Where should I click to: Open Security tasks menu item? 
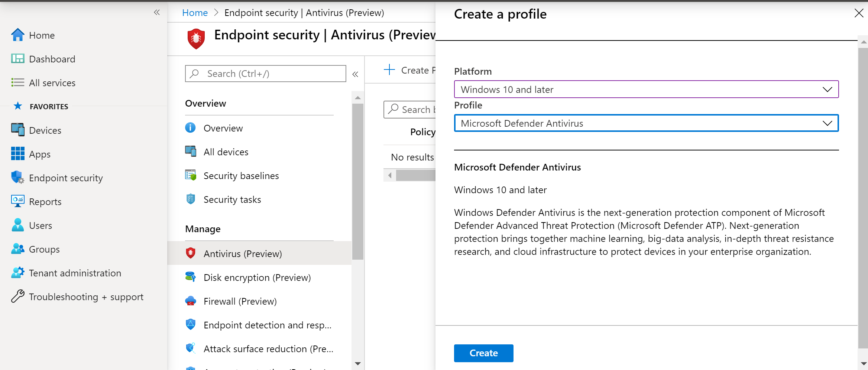coord(232,199)
